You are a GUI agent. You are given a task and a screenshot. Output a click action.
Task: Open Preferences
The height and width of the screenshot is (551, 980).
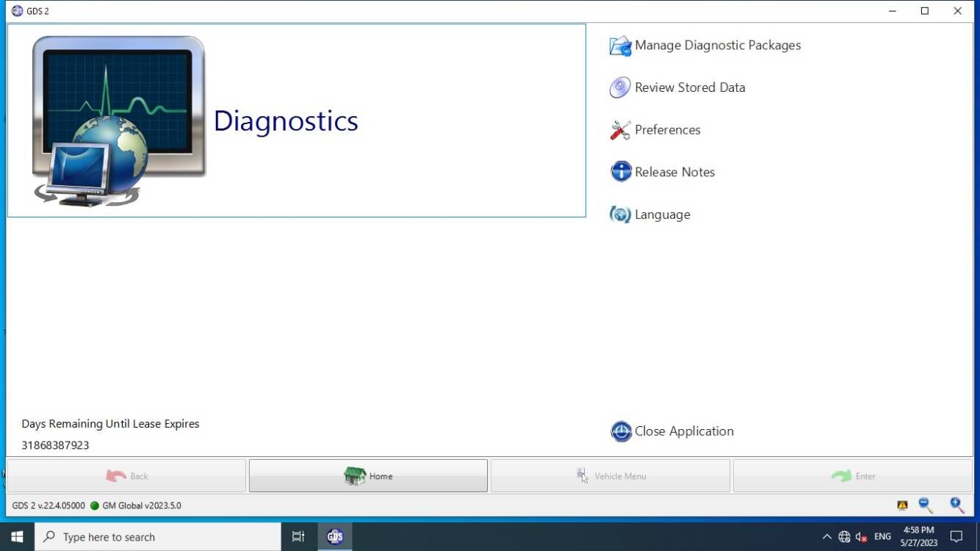click(668, 130)
